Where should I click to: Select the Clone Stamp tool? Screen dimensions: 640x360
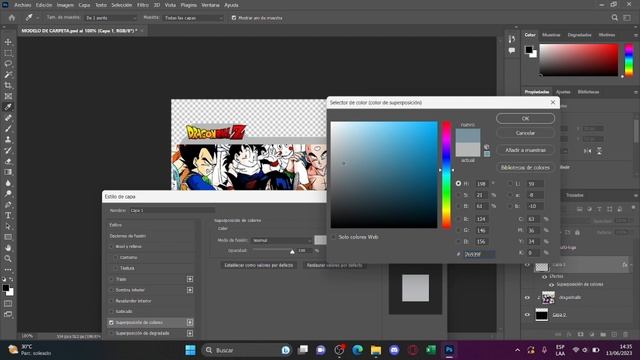pos(8,140)
